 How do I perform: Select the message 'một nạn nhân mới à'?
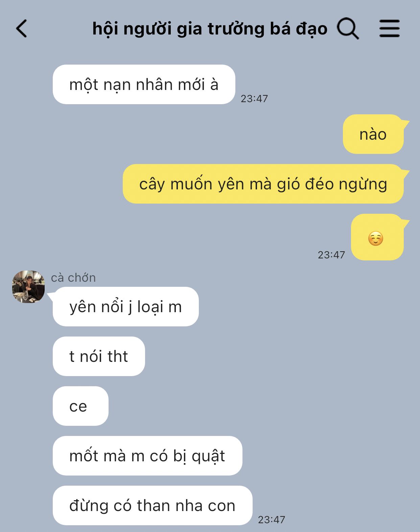[144, 85]
